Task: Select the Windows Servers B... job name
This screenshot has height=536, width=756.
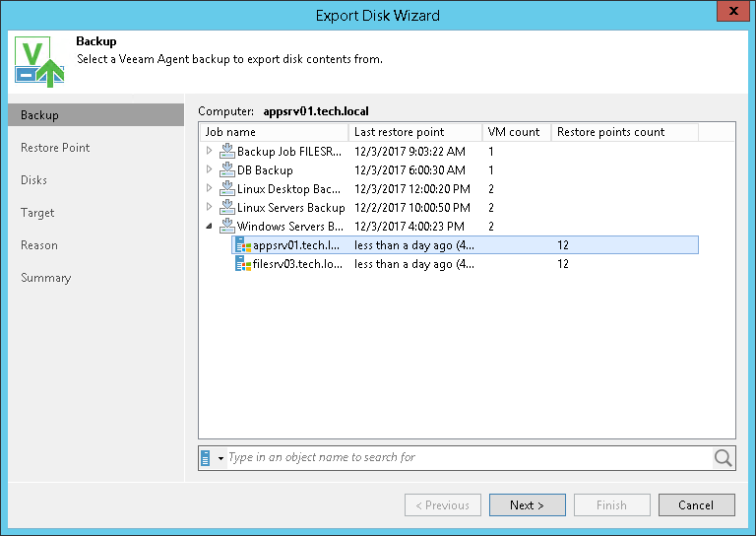Action: [x=289, y=227]
